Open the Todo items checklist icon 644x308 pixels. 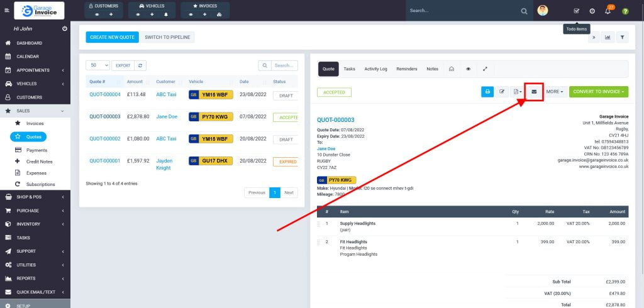(x=577, y=11)
